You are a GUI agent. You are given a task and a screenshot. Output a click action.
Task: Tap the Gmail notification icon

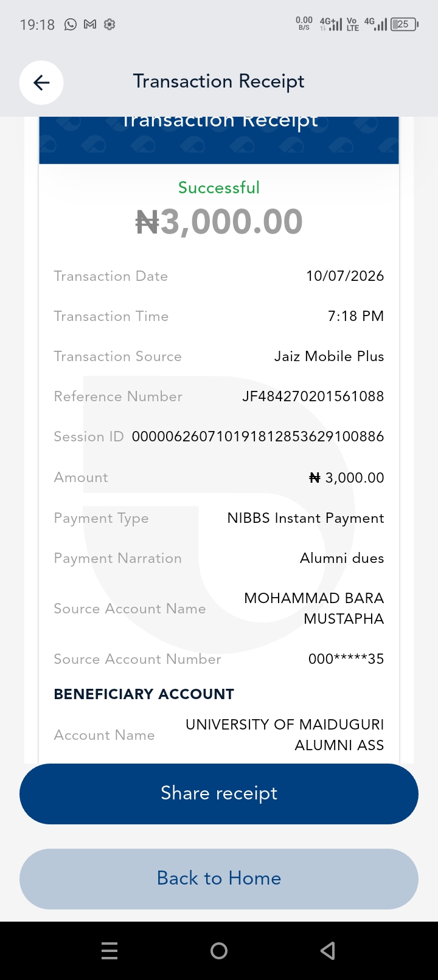pos(90,24)
